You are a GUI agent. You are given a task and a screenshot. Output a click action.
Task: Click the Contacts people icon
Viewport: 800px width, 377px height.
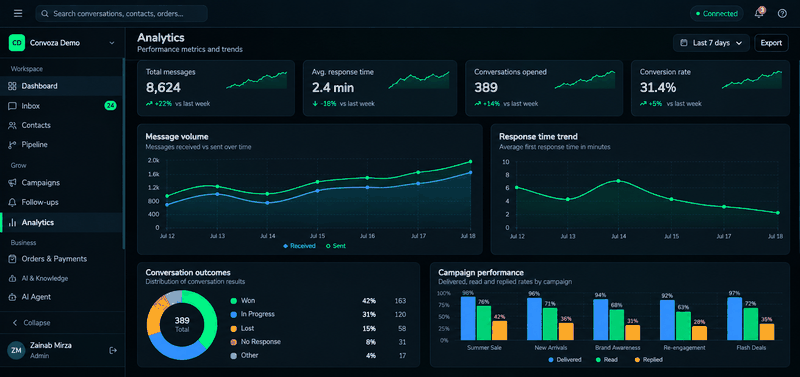13,125
